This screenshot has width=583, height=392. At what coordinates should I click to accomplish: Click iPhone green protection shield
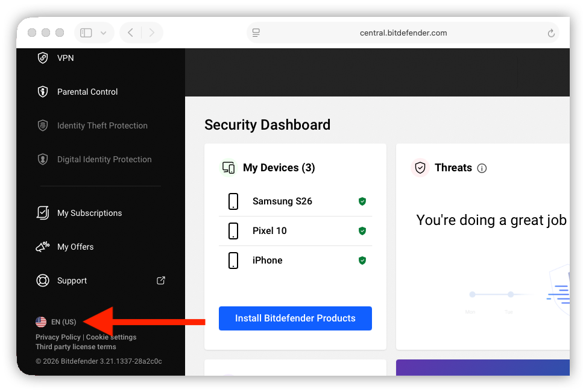(362, 261)
